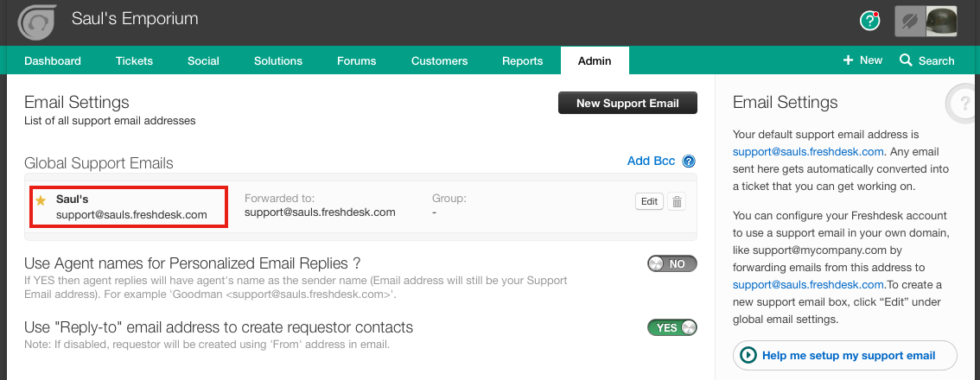Screen dimensions: 980x380
Task: Select the Forums tab
Action: pyautogui.click(x=356, y=60)
